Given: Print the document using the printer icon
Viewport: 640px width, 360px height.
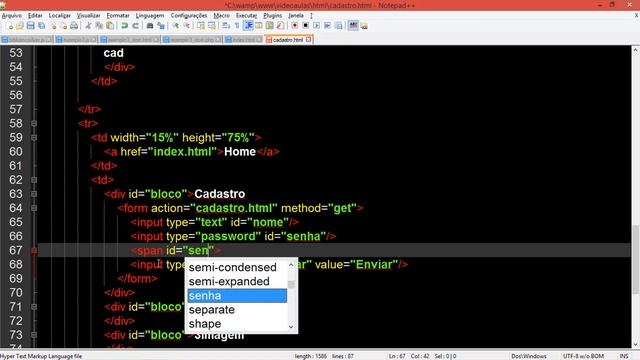Looking at the screenshot, I should 74,26.
